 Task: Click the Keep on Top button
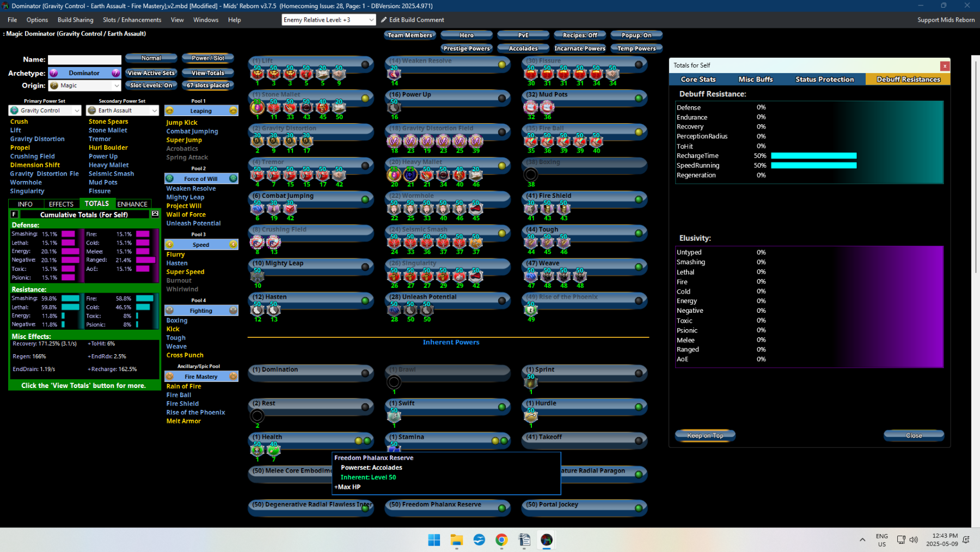[x=705, y=435]
